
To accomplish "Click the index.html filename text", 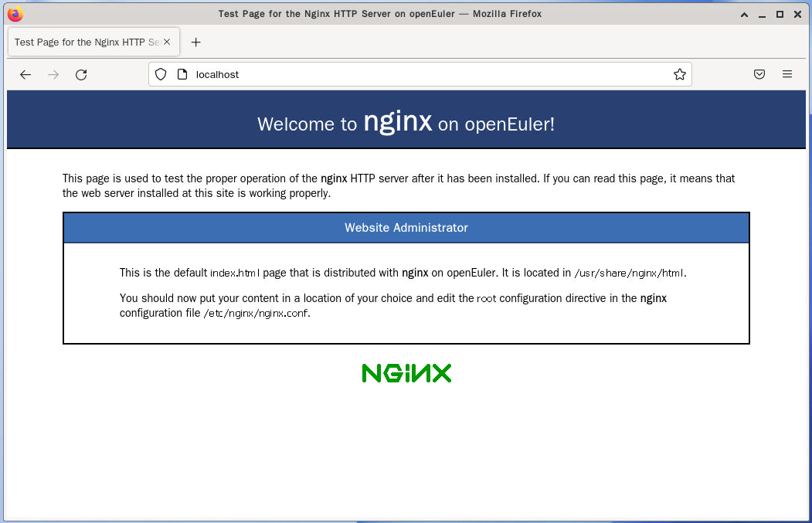I will 235,273.
